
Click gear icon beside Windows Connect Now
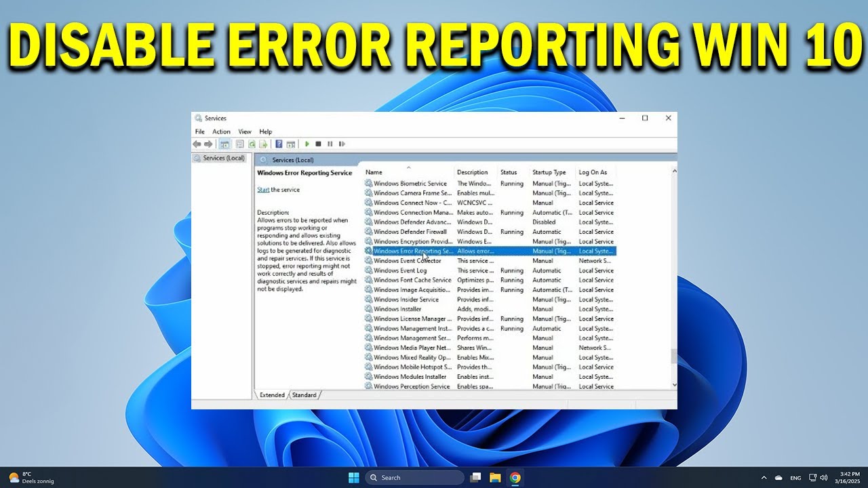pyautogui.click(x=369, y=203)
